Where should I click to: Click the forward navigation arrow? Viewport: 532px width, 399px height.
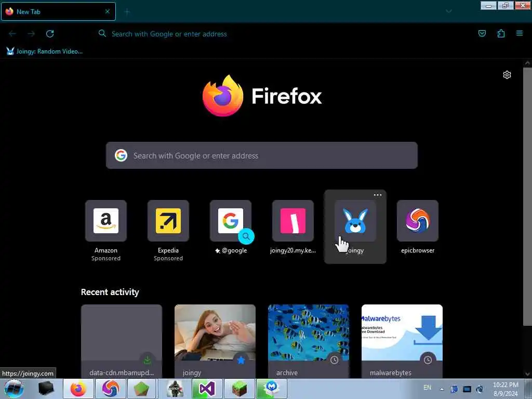(31, 34)
